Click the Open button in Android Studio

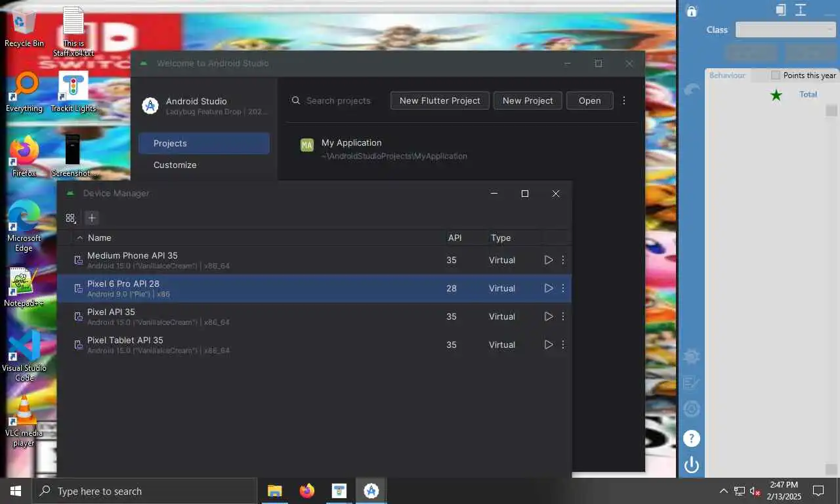click(x=589, y=100)
